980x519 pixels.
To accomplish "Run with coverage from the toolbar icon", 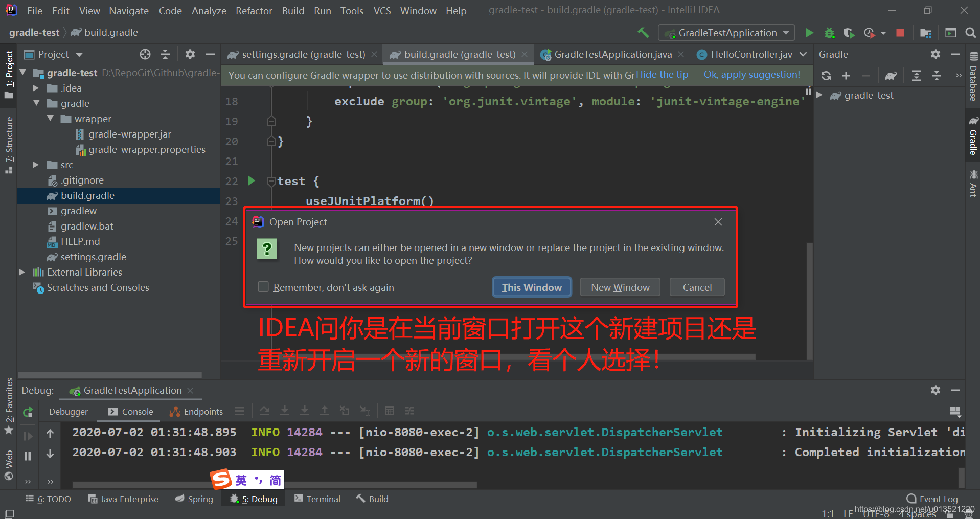I will [x=849, y=33].
